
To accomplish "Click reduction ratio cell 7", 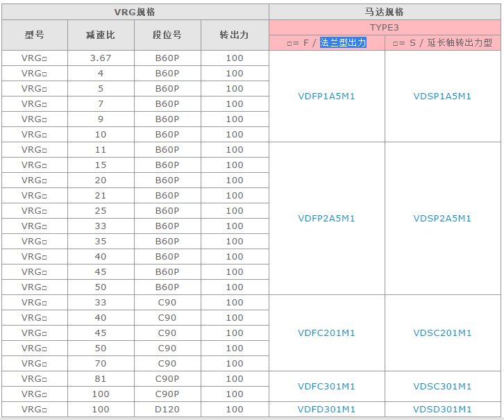I will tap(101, 104).
